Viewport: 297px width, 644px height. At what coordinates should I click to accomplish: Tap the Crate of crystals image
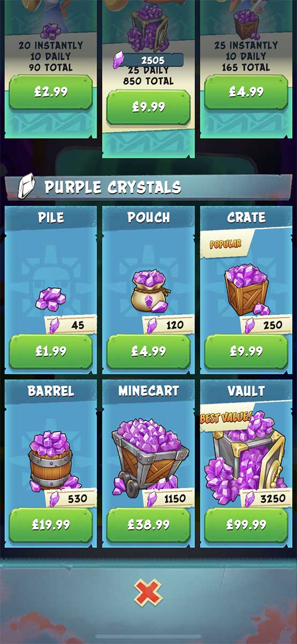pyautogui.click(x=247, y=289)
